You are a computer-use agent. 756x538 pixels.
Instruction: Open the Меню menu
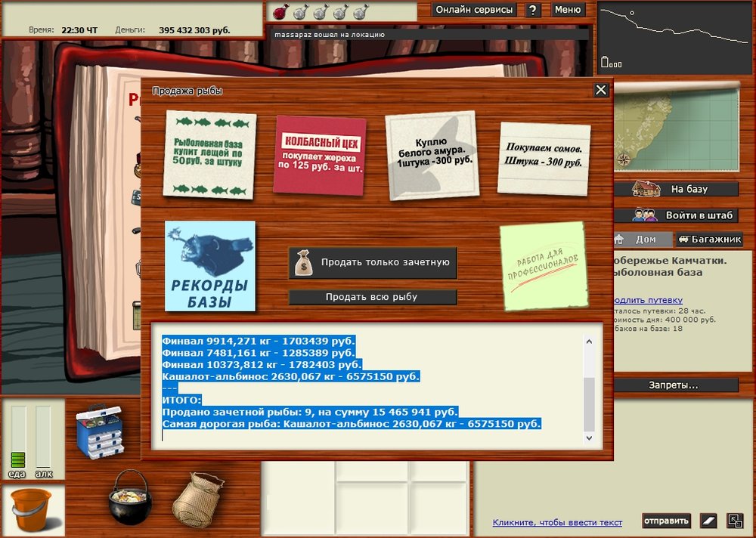coord(567,10)
